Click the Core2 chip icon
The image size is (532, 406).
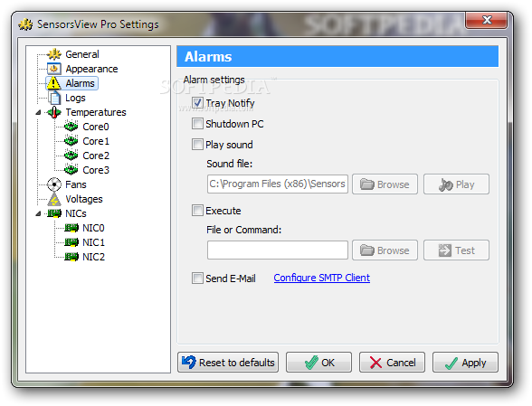point(71,156)
